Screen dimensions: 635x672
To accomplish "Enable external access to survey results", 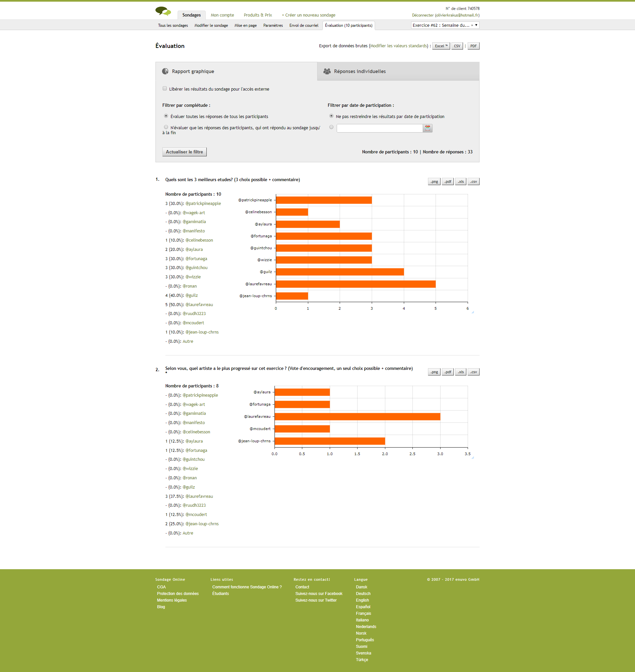I will tap(165, 88).
